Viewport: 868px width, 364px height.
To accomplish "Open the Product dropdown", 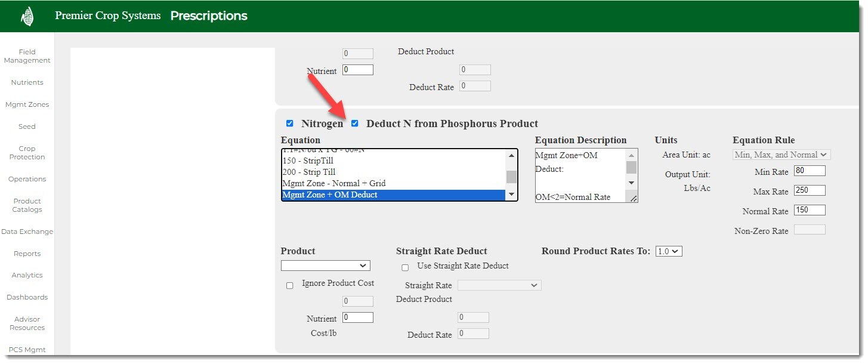I will [x=325, y=266].
